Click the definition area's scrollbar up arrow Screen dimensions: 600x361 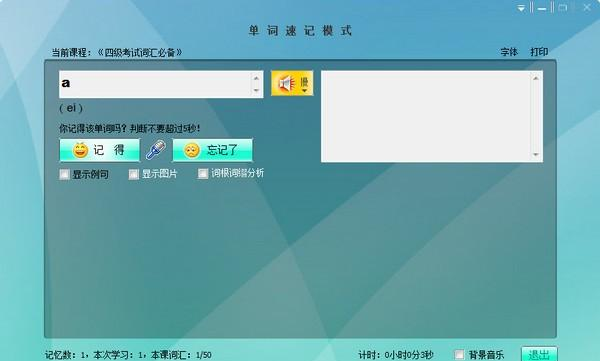536,78
